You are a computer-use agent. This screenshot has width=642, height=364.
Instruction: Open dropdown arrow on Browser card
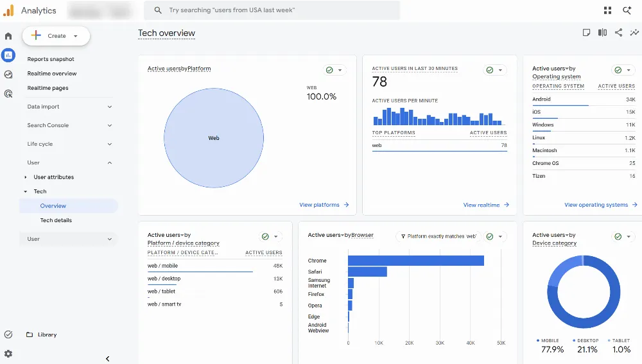[500, 236]
